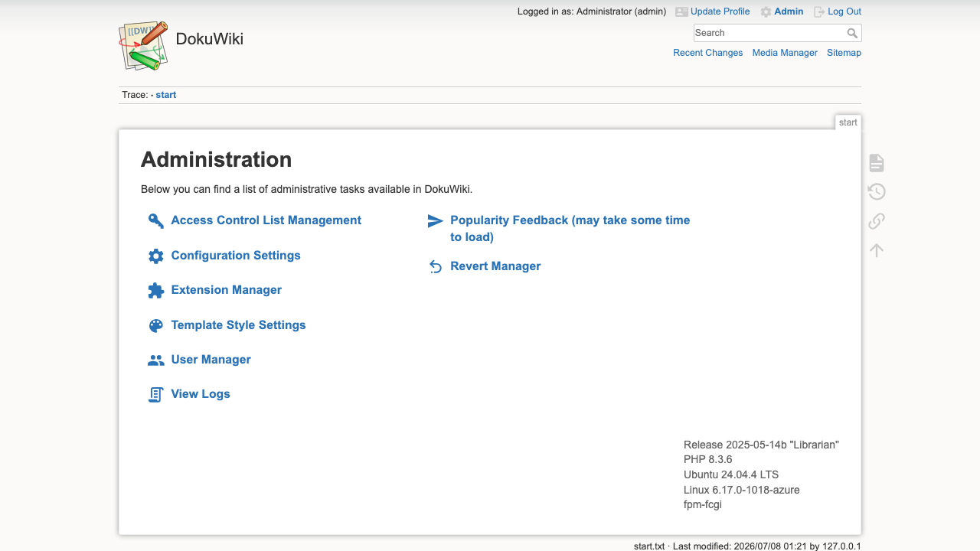Click the Old revisions clock icon

(x=877, y=192)
